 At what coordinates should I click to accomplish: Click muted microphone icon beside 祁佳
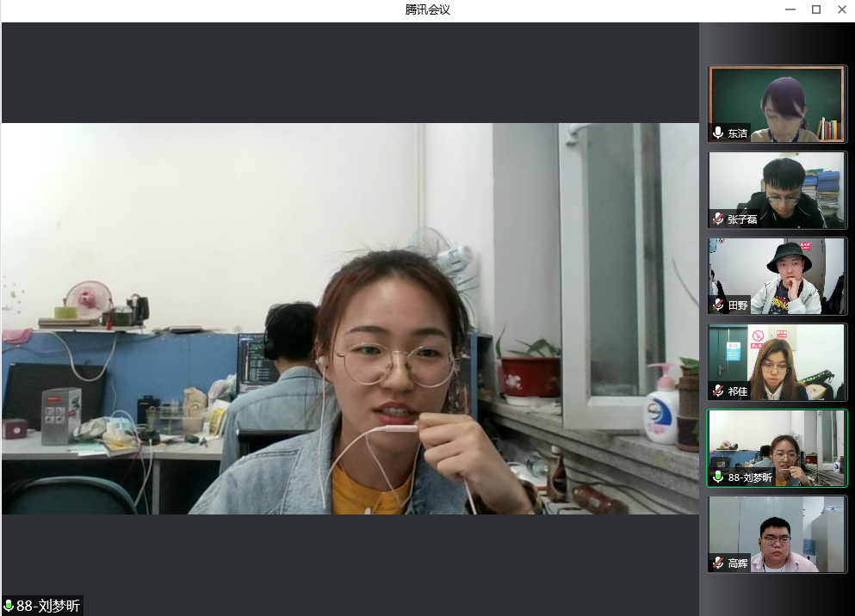718,391
